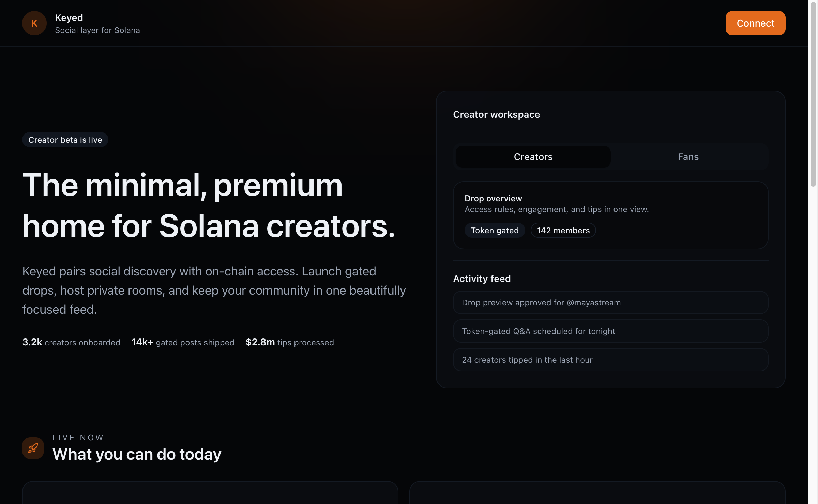Open "24 creators tipped in the last hour"

[x=610, y=360]
